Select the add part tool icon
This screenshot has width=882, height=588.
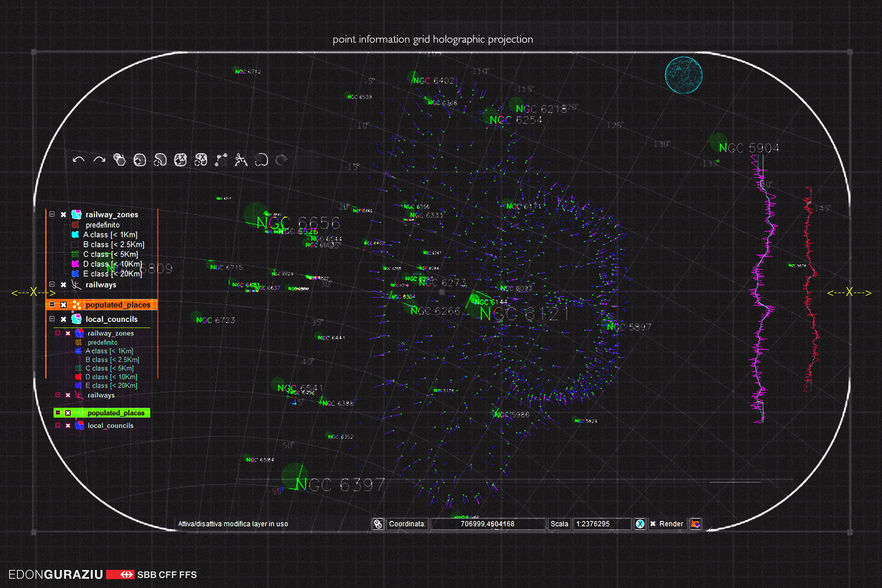tap(160, 160)
